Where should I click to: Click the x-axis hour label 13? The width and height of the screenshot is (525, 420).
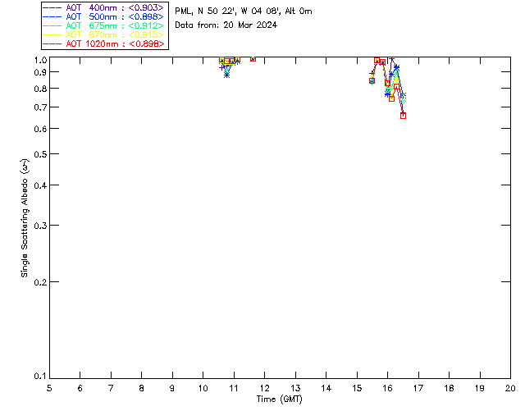(x=295, y=389)
